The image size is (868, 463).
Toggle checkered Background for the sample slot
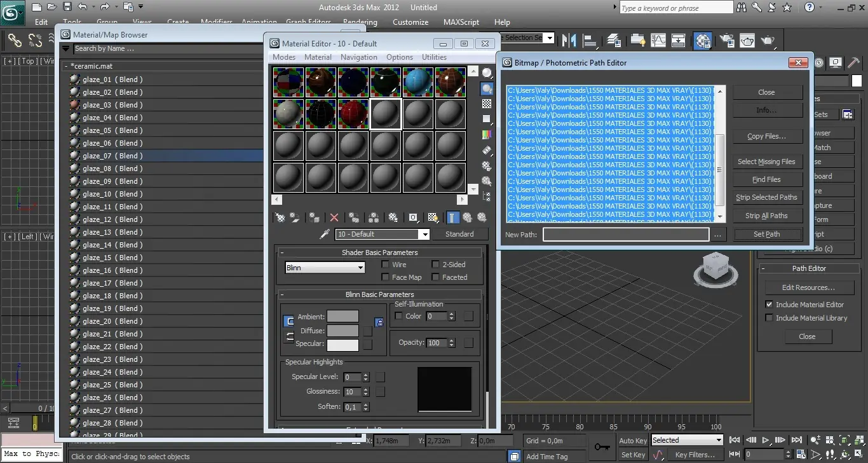(487, 104)
